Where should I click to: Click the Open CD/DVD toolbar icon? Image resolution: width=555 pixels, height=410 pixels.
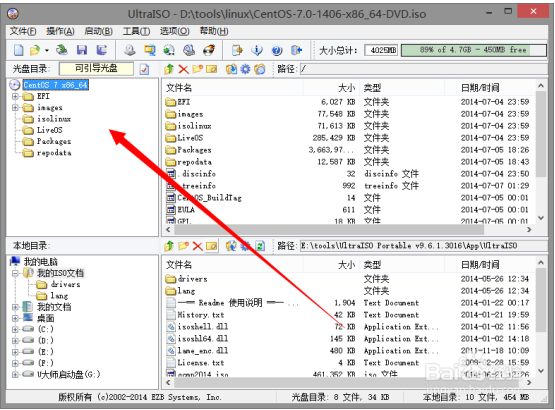[x=62, y=50]
